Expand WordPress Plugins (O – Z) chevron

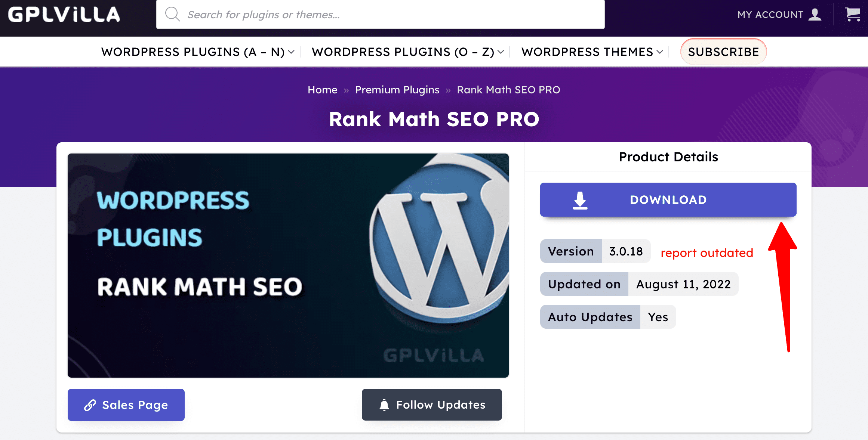click(501, 52)
